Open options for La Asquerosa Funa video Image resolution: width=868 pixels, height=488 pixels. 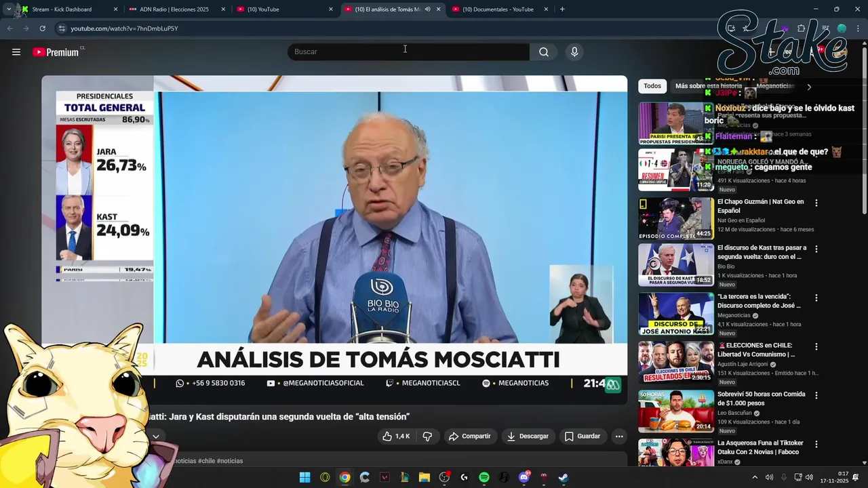pos(816,444)
